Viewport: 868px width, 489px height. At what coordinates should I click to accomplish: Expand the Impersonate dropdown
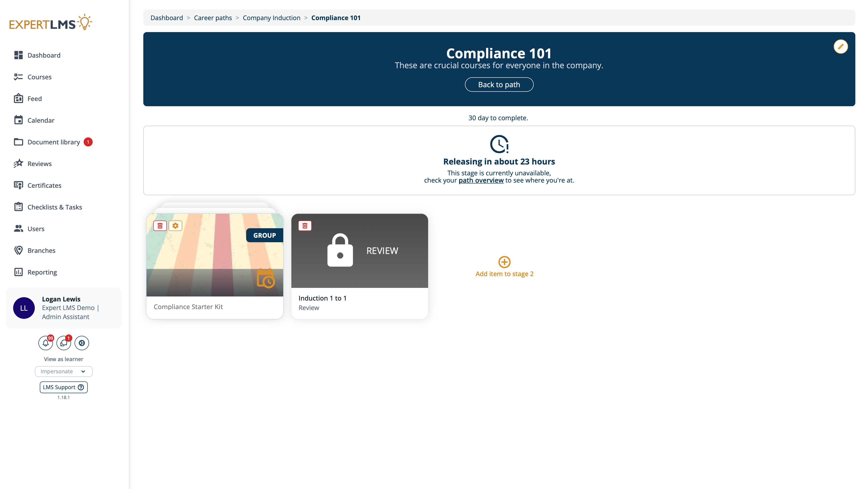click(63, 371)
